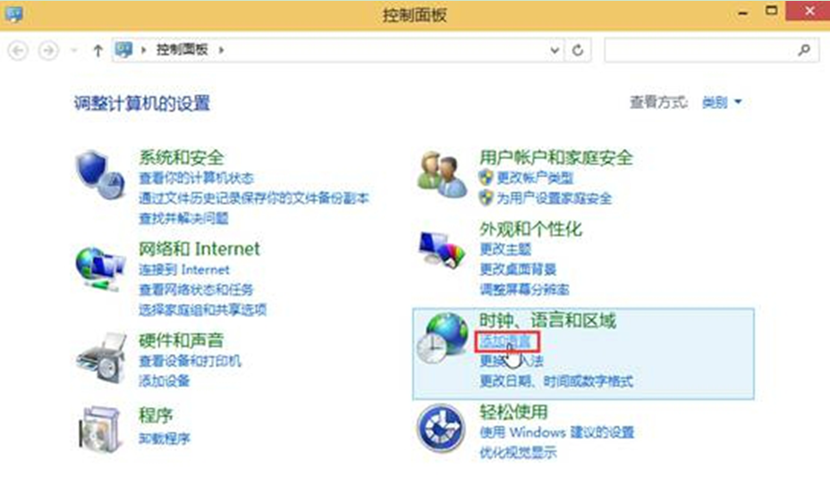Viewport: 830px width, 504px height.
Task: Open 网络和 Internet category
Action: coord(199,248)
